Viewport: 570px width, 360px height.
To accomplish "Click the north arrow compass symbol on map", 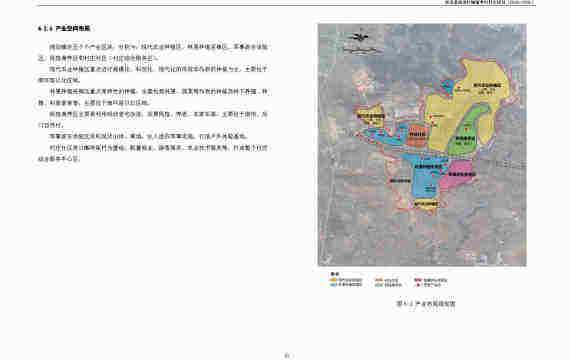I will click(x=360, y=37).
